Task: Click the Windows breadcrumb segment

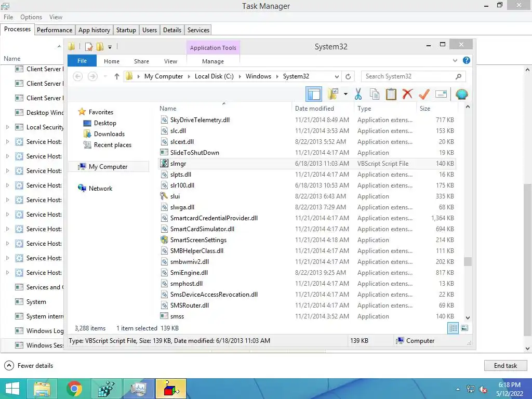Action: point(259,76)
